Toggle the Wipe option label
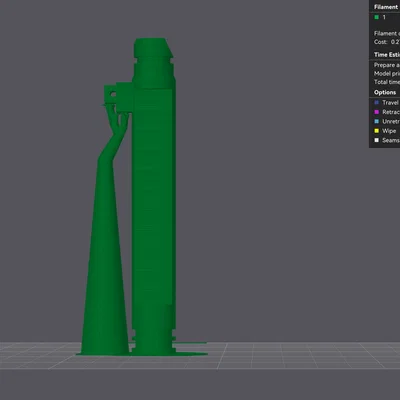 click(389, 131)
